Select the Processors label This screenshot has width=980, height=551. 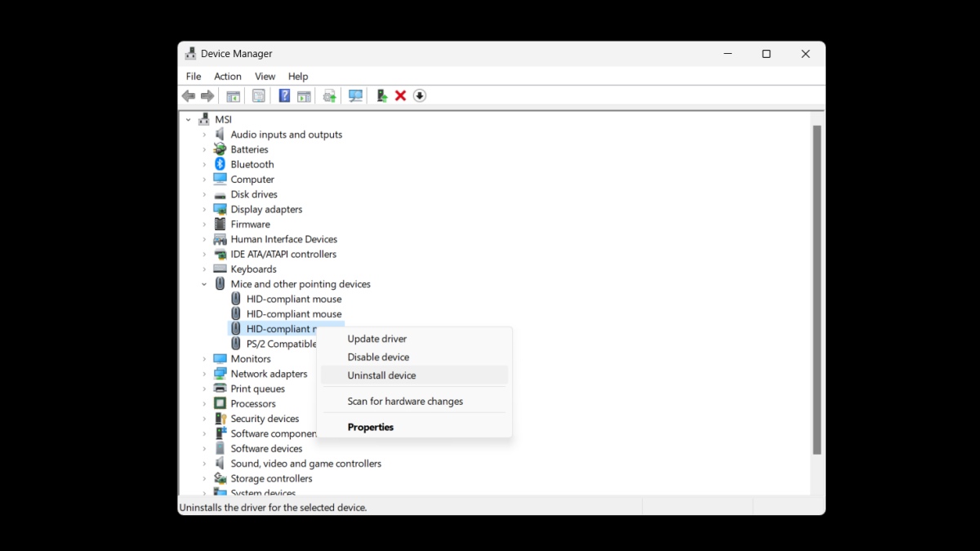(x=253, y=403)
